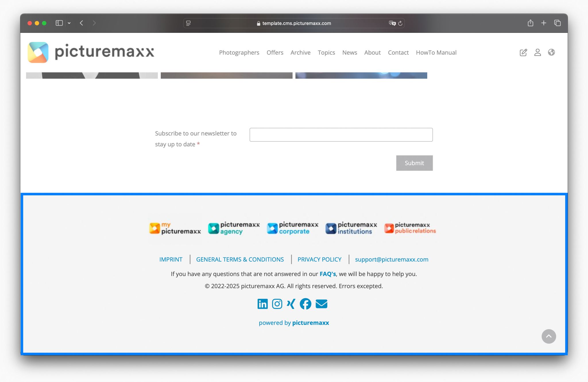Expand the sidebar options chevron in Safari
The width and height of the screenshot is (588, 382).
pyautogui.click(x=69, y=23)
